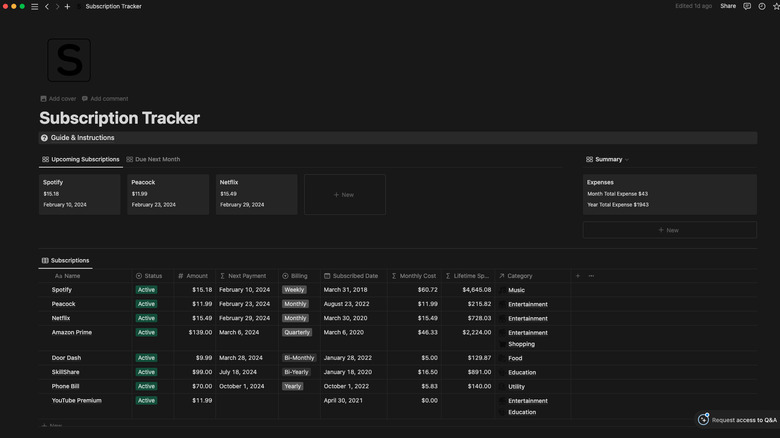Go back using the left arrow
The height and width of the screenshot is (438, 780).
46,6
